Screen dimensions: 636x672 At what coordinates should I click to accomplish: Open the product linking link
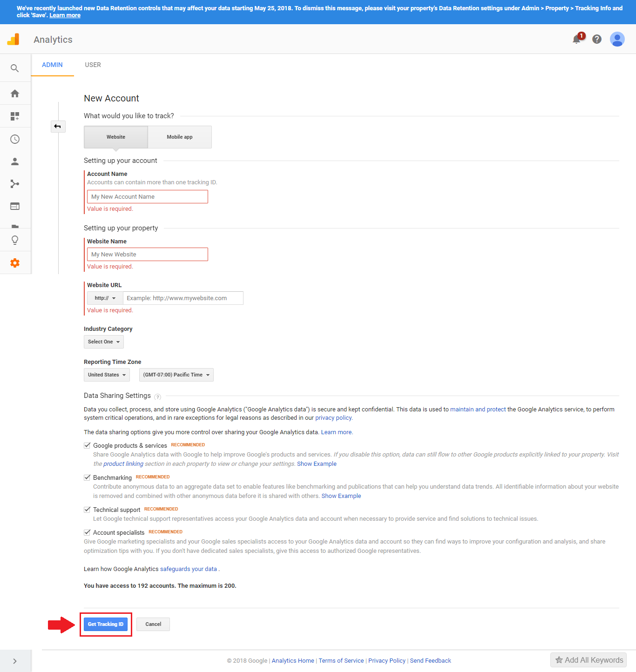coord(123,464)
